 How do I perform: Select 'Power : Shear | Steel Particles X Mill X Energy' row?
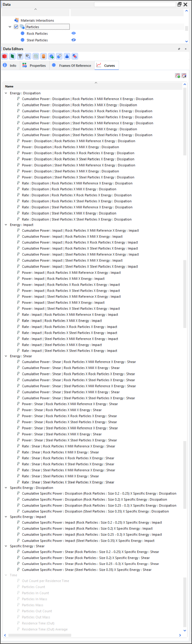click(62, 434)
